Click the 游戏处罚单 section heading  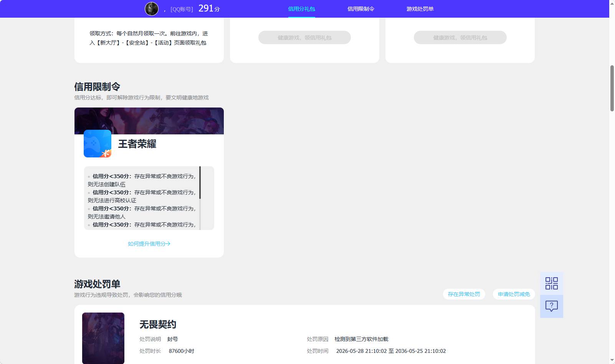pos(97,284)
